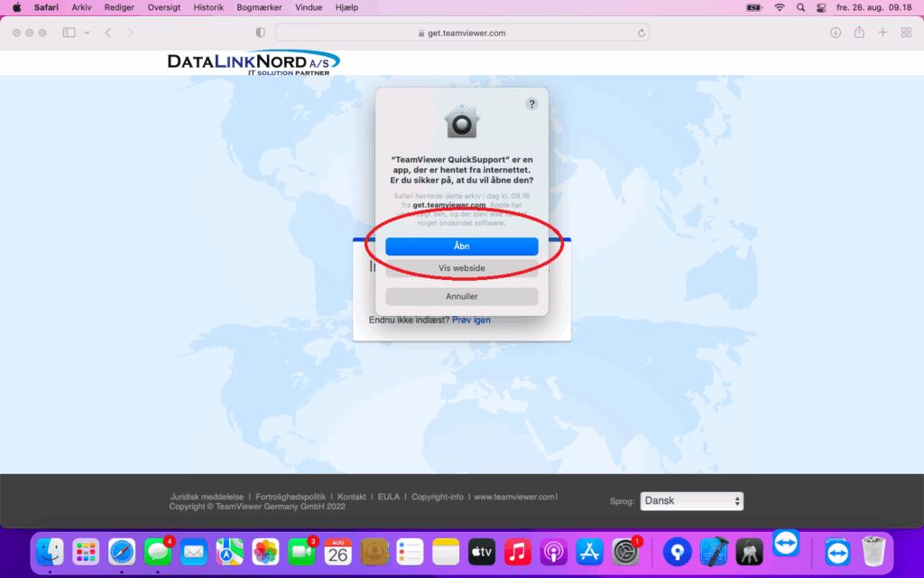Expand the chevron next to sidebar icon
This screenshot has width=924, height=578.
tap(87, 33)
